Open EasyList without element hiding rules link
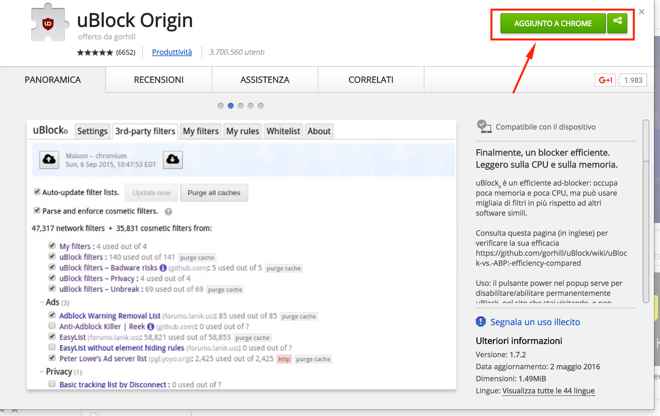 122,348
